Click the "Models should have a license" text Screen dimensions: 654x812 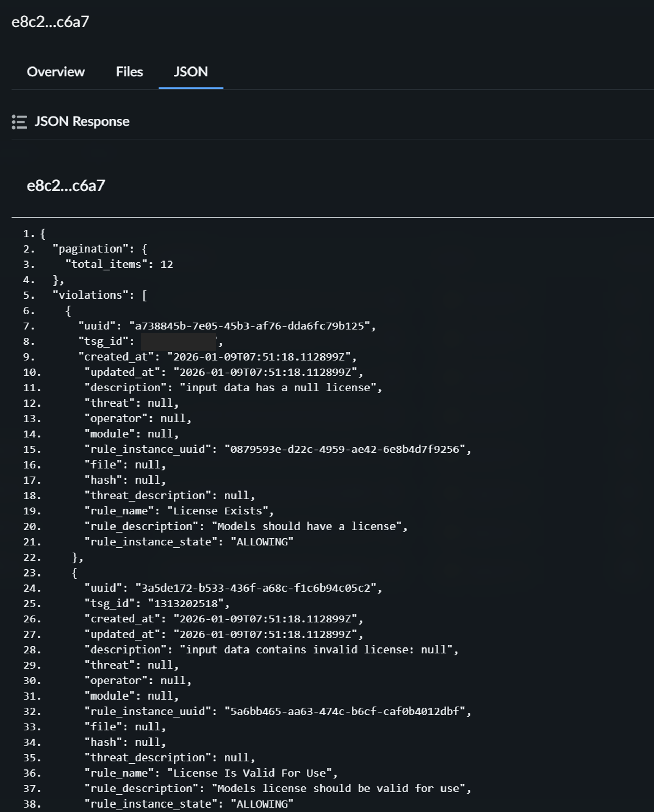coord(307,526)
